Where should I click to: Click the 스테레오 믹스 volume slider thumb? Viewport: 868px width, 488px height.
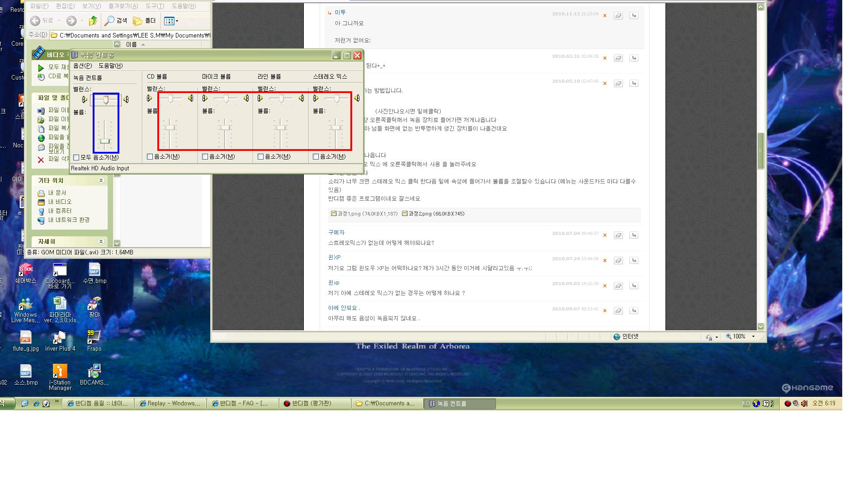[x=336, y=128]
